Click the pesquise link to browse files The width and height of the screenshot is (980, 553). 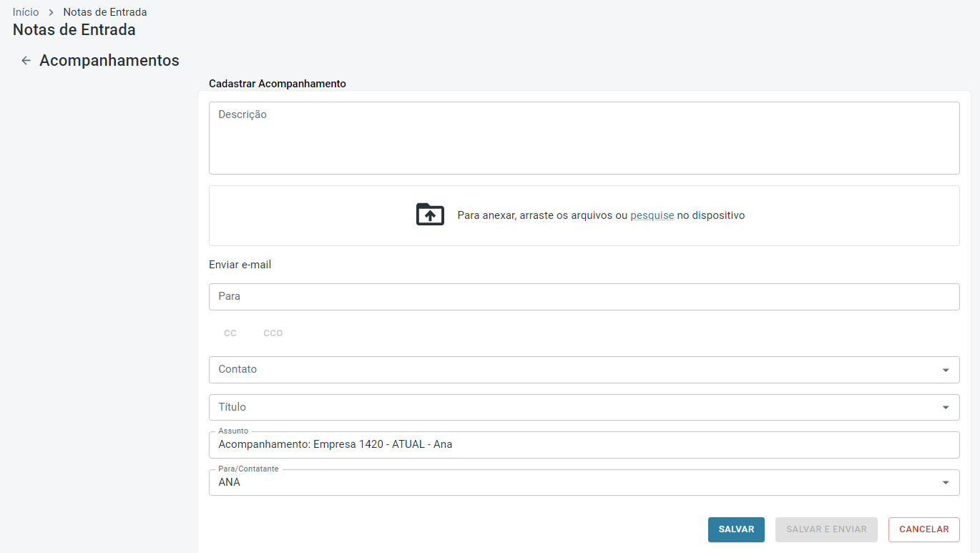pos(652,215)
